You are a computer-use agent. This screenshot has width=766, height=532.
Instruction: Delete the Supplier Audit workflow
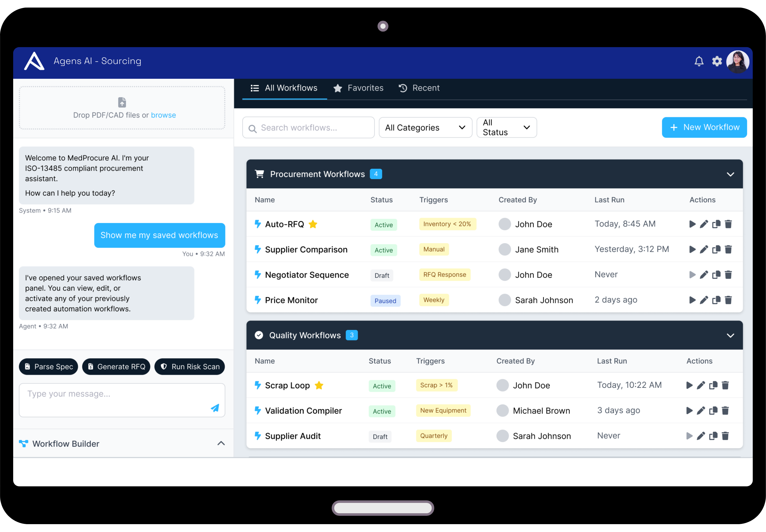tap(725, 436)
